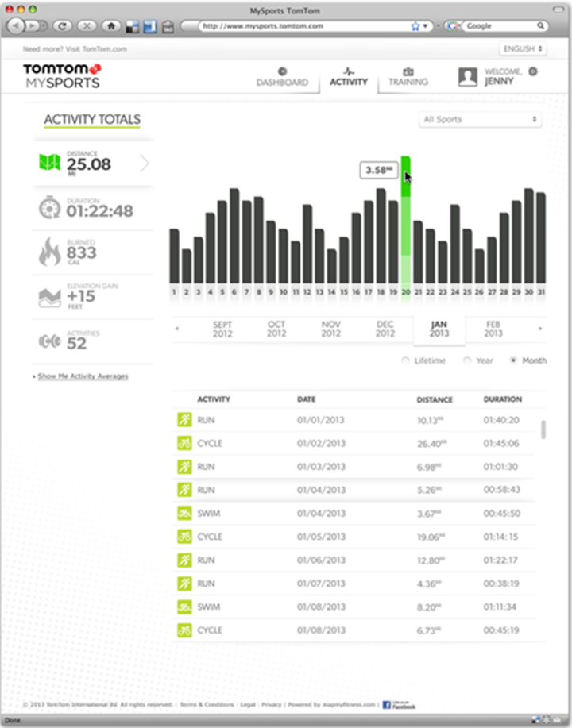Screen dimensions: 572x728
Task: Show earlier months with left arrow
Action: point(176,329)
